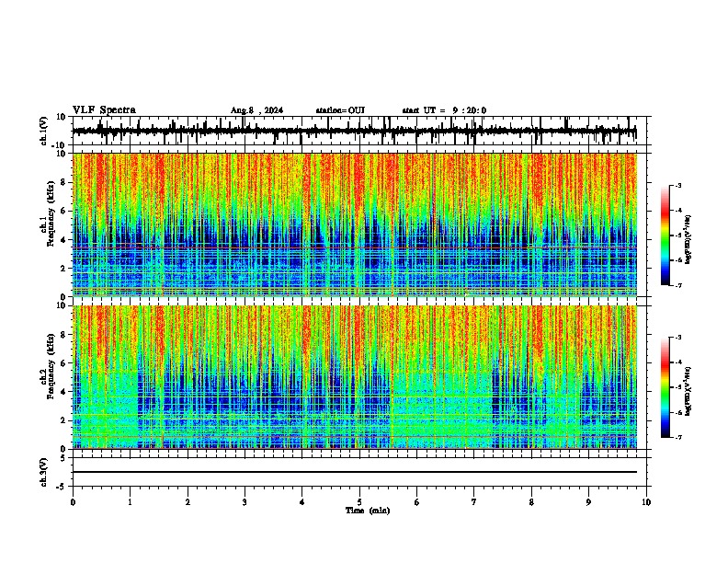Click the ch.1 color scale log(PSD) unit label

(688, 239)
